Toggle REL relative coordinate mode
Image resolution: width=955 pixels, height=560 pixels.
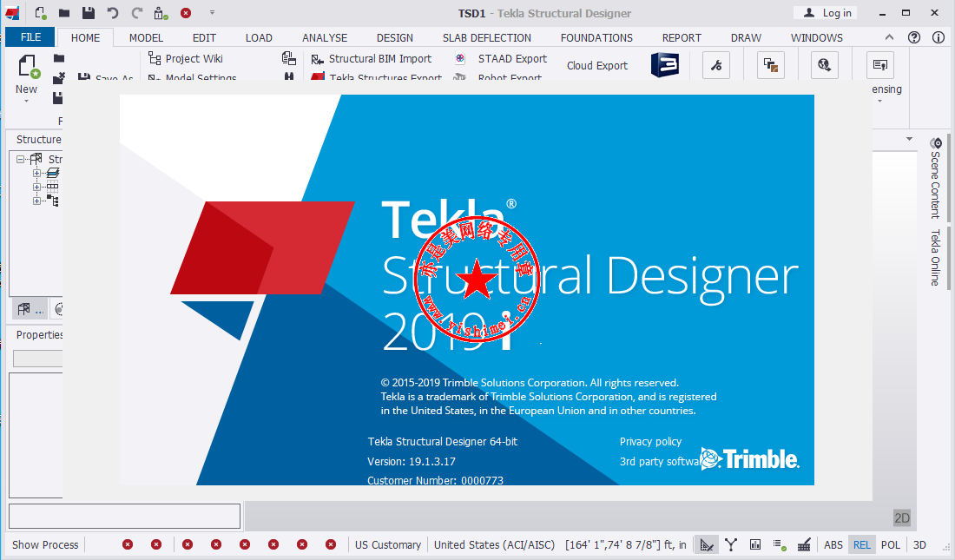point(862,544)
